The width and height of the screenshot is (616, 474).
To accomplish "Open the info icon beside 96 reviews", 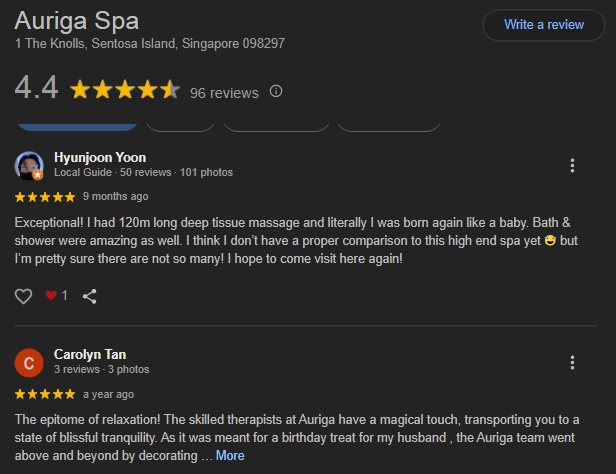I will (x=277, y=92).
